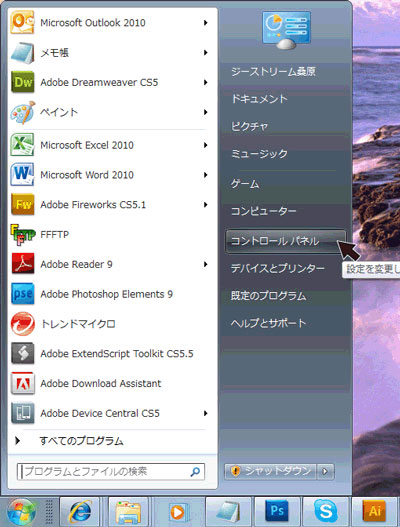
Task: Click the Microsoft Word 2010 icon
Action: point(22,174)
